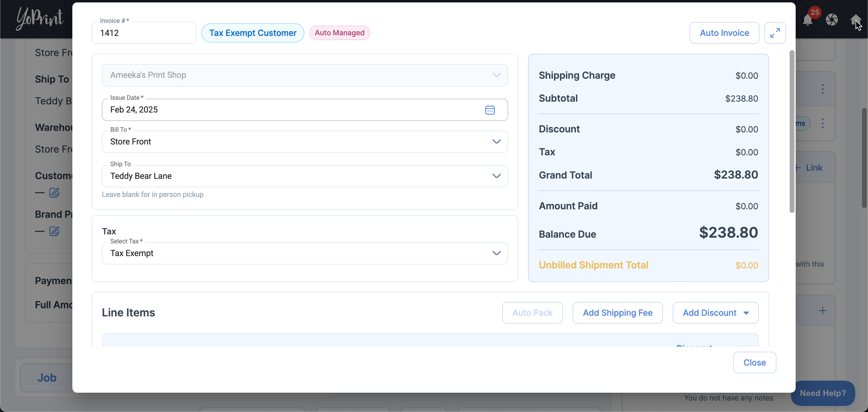
Task: Click the Amount Paid label
Action: click(568, 206)
